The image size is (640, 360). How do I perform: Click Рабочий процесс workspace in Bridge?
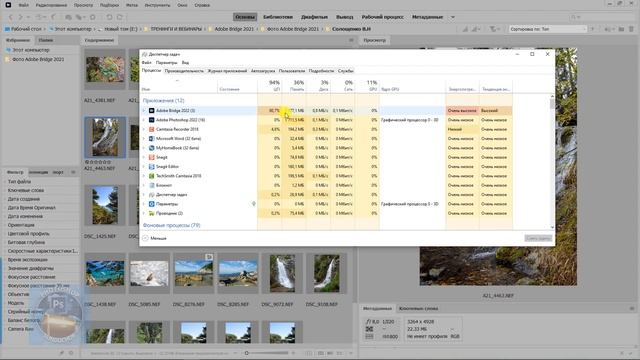coord(382,17)
